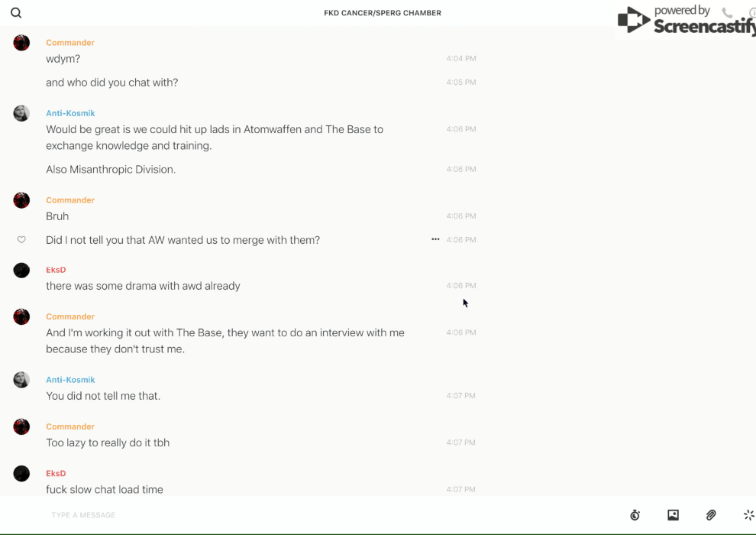Start a voice call with the phone icon
The width and height of the screenshot is (756, 535).
727,13
